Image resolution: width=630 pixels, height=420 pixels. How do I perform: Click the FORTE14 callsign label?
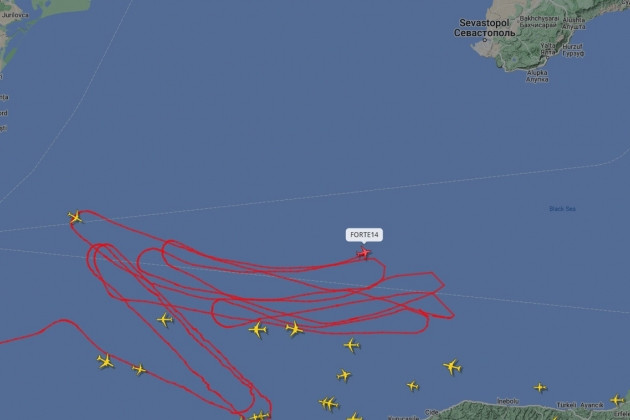(364, 235)
